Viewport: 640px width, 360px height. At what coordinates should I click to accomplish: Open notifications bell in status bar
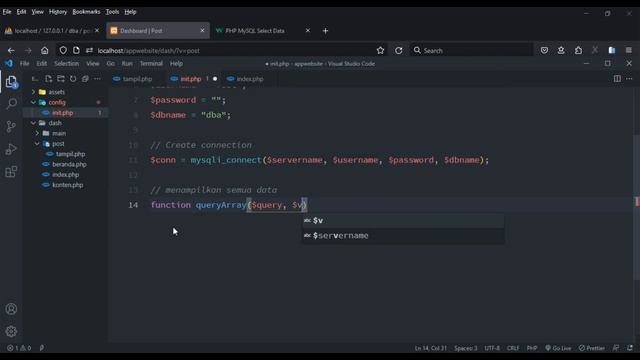630,348
